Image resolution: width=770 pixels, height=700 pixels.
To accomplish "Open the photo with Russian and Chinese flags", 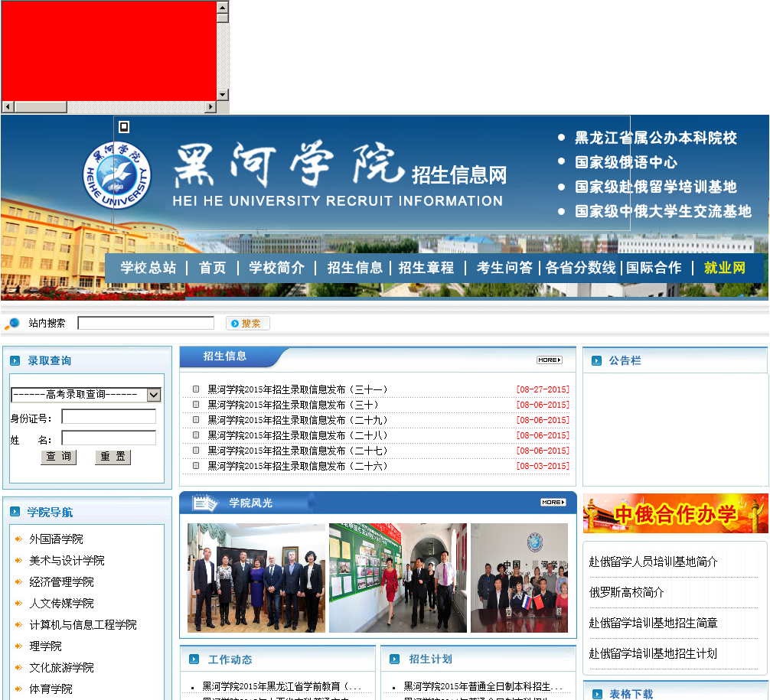I will [x=519, y=578].
